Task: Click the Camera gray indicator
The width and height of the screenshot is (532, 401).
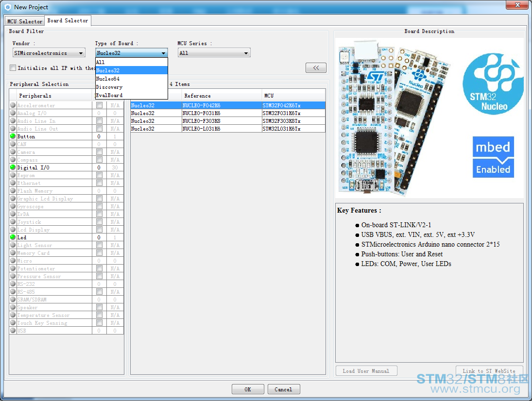Action: point(13,152)
